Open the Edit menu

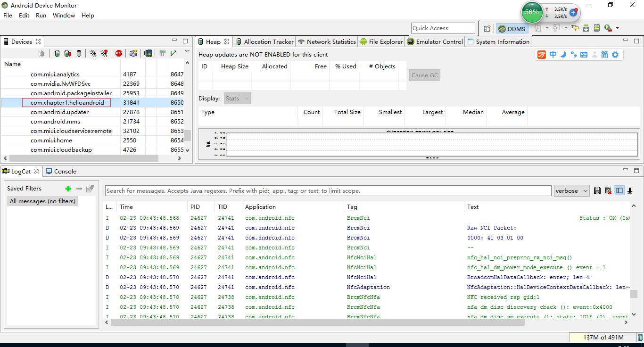[x=24, y=15]
